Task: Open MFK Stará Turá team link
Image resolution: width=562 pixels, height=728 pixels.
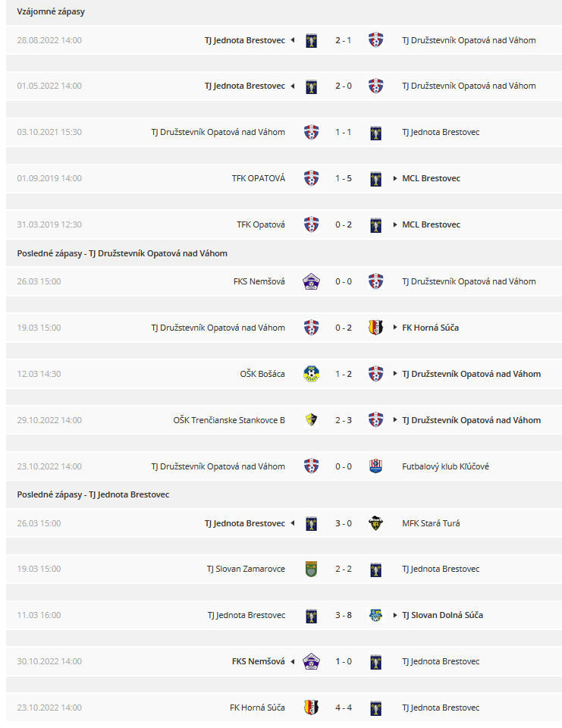Action: 431,523
